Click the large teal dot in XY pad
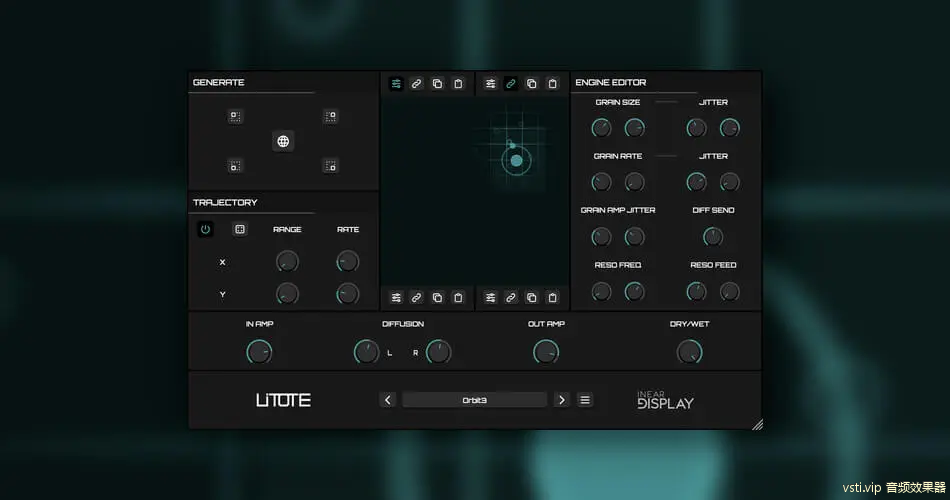The image size is (950, 500). click(x=517, y=161)
